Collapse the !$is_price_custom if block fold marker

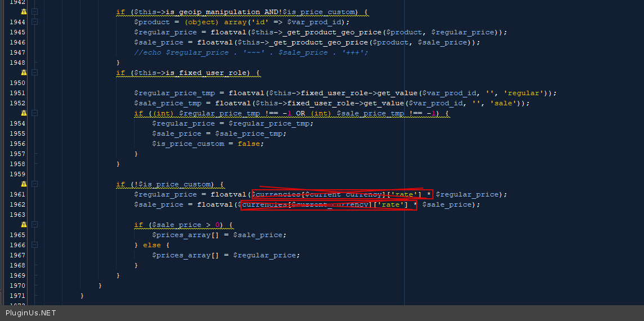34,184
